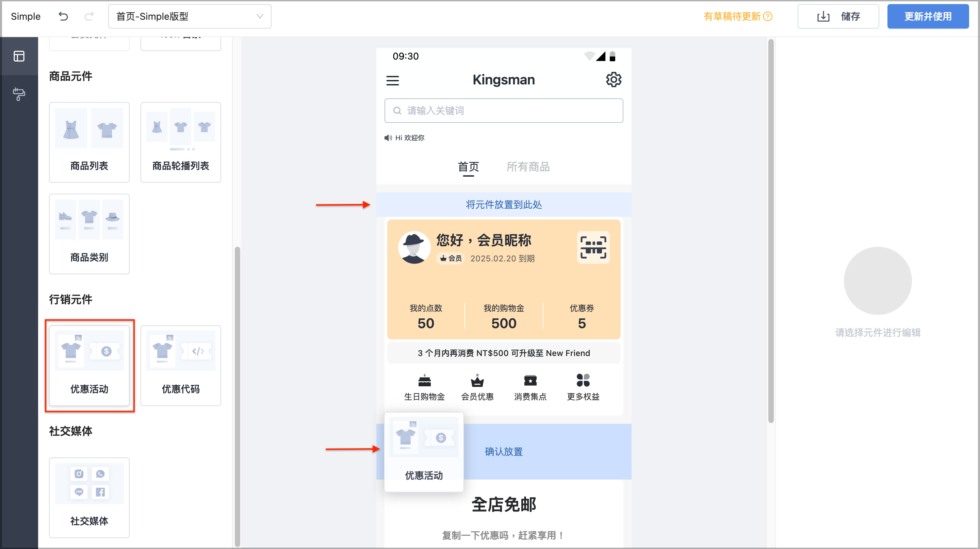This screenshot has width=980, height=549.
Task: Open the hamburger menu in preview
Action: (393, 80)
